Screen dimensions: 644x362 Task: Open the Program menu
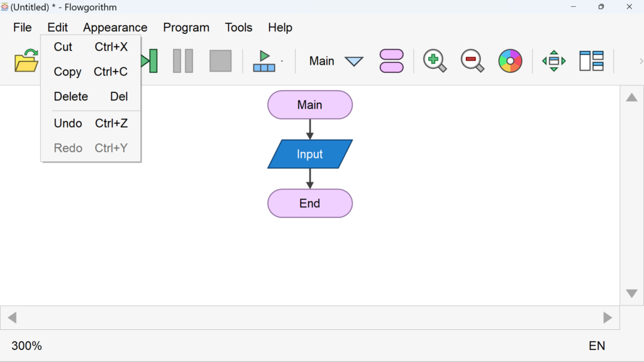(x=186, y=28)
